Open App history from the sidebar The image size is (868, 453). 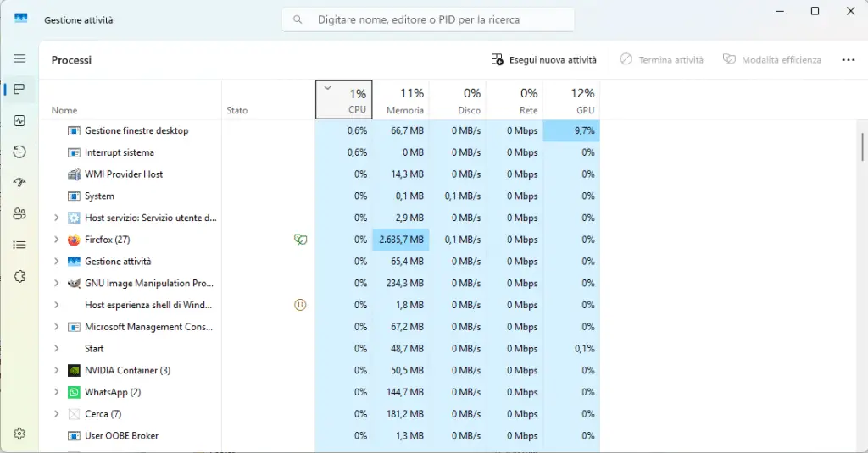19,152
